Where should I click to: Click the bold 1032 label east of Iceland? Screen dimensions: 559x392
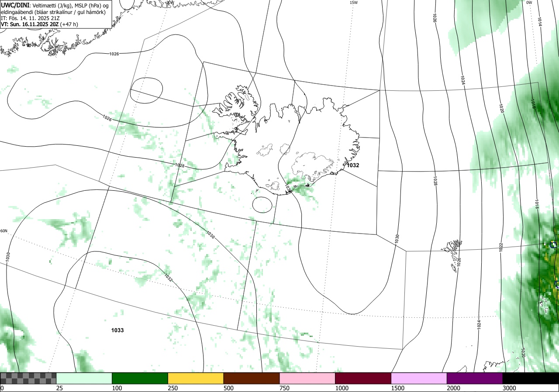[x=353, y=165]
